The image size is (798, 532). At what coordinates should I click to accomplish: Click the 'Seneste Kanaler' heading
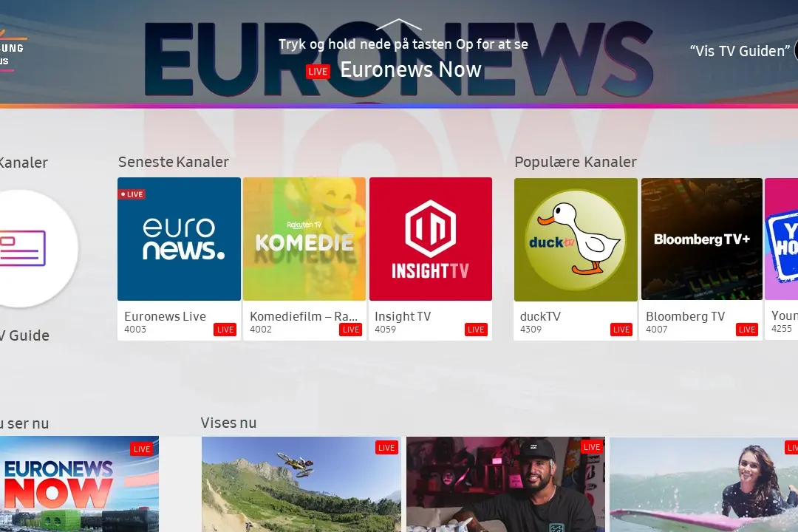pos(174,162)
